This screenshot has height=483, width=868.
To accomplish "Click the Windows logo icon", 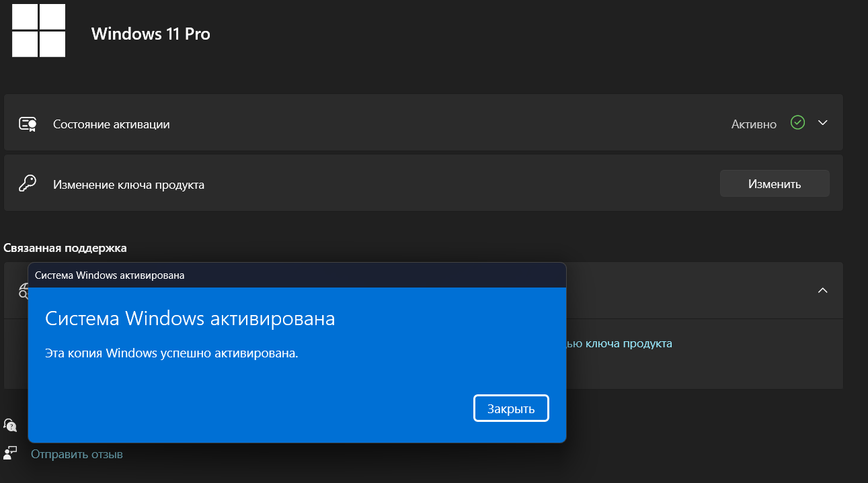I will point(38,30).
